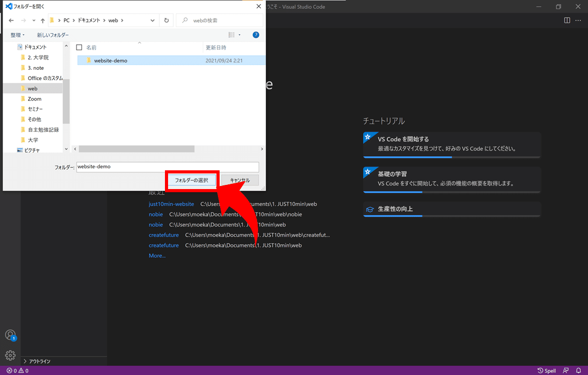Open just10min-website recent link
The width and height of the screenshot is (588, 375).
point(171,204)
